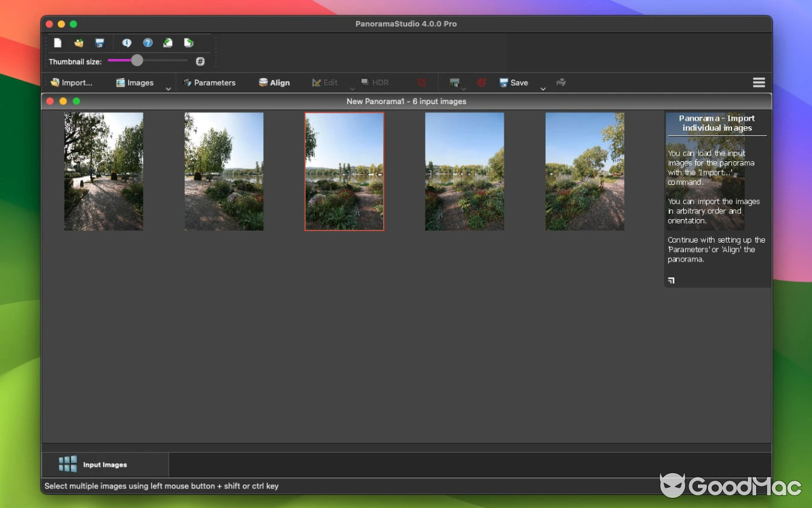Show image information via the info balloon icon
Screen dimensions: 812x508
[127, 43]
